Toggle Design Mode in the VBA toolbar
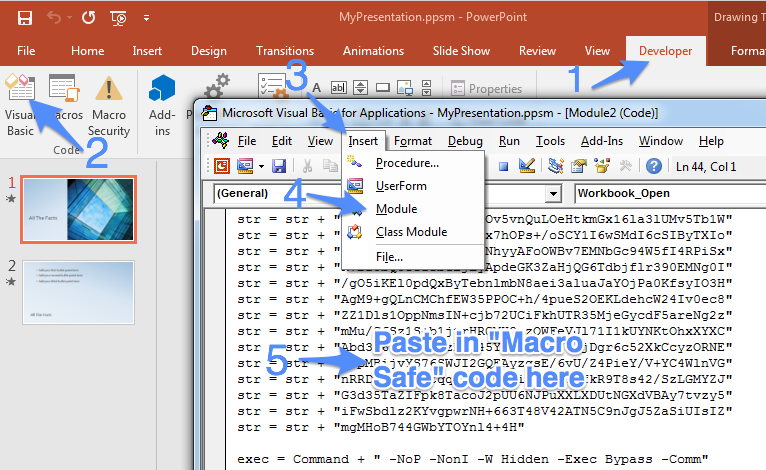The width and height of the screenshot is (766, 470). coord(527,166)
